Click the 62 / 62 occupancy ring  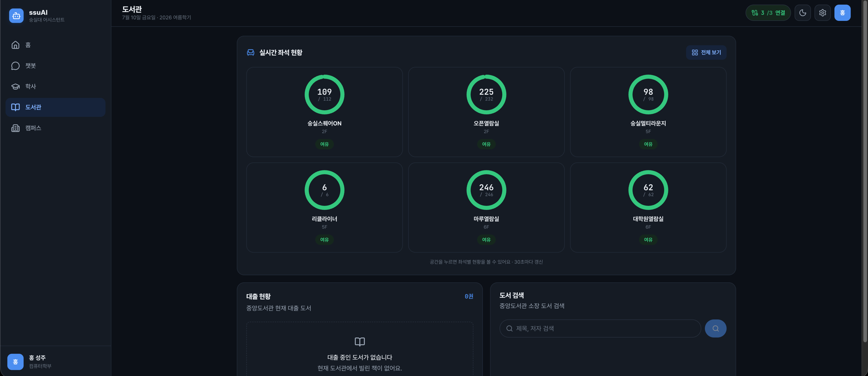[x=648, y=190]
